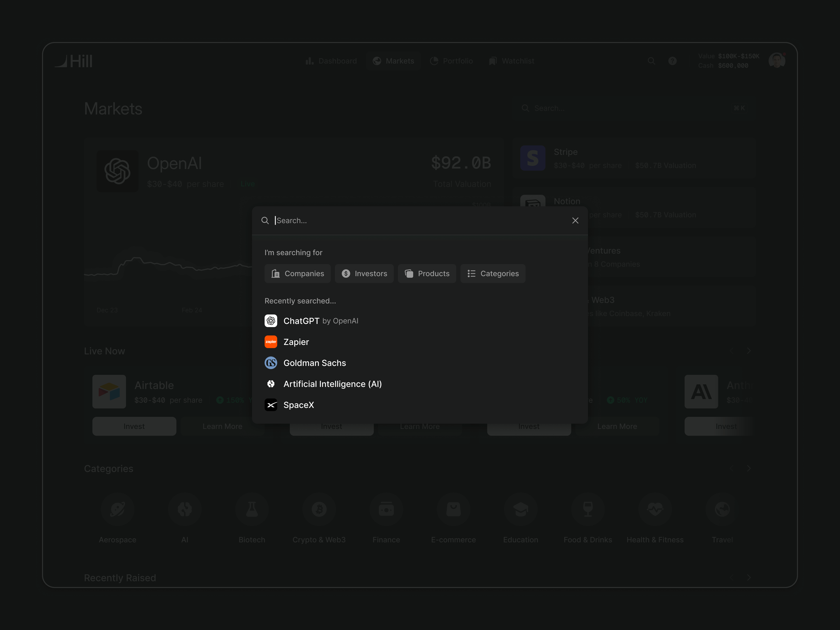
Task: Open the Watchlist tab
Action: tap(511, 61)
